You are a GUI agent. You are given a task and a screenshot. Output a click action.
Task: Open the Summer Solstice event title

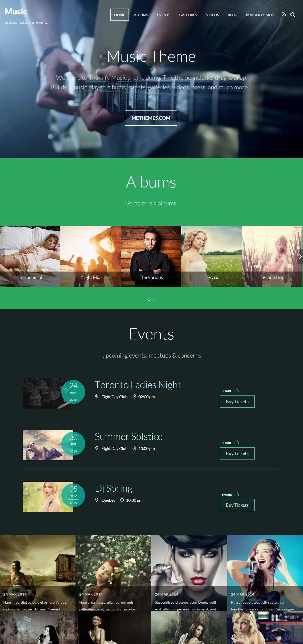pyautogui.click(x=129, y=436)
